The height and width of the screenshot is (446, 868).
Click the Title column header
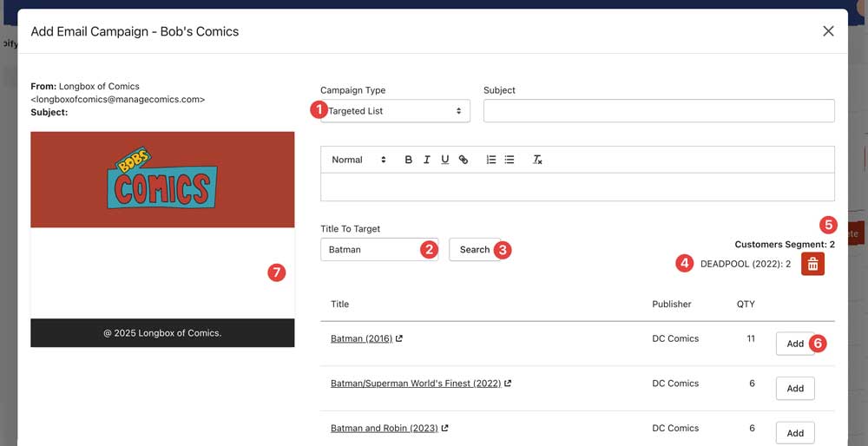(x=340, y=304)
